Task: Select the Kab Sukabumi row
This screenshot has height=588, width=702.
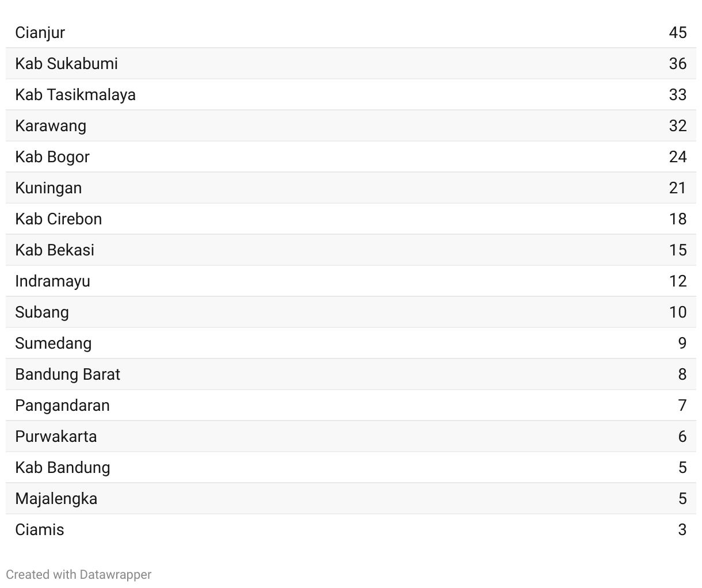Action: (x=351, y=63)
